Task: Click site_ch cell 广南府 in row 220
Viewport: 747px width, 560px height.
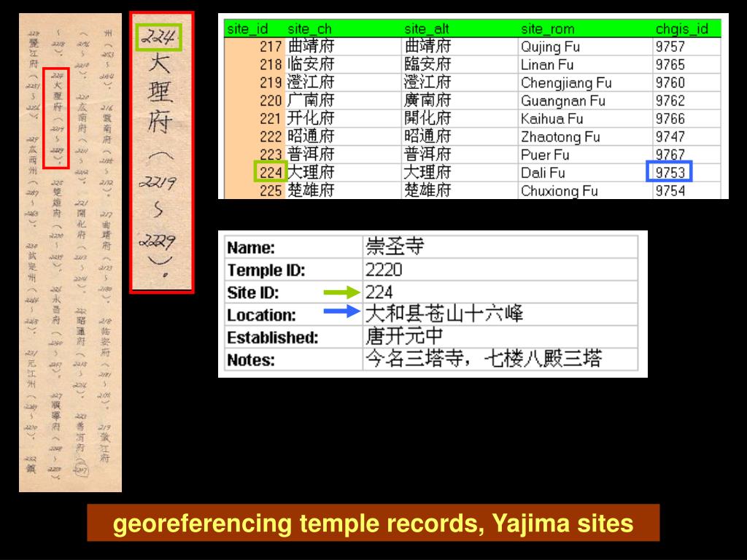Action: [x=311, y=101]
